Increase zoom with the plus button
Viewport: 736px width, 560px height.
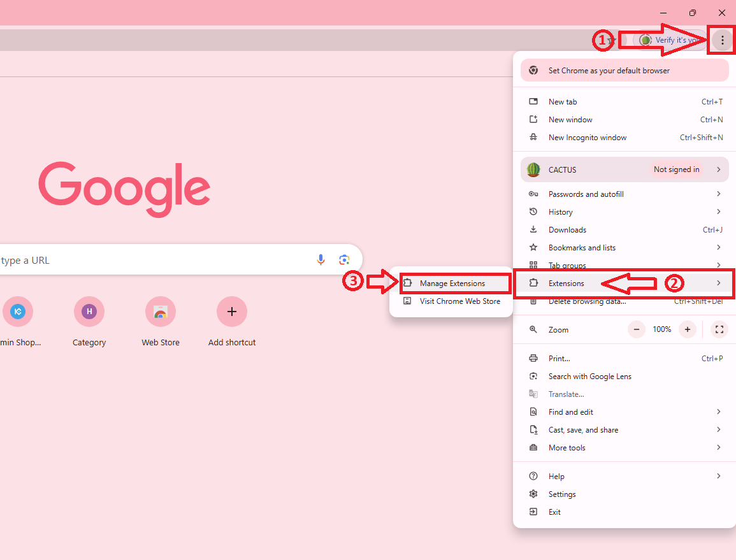point(687,329)
